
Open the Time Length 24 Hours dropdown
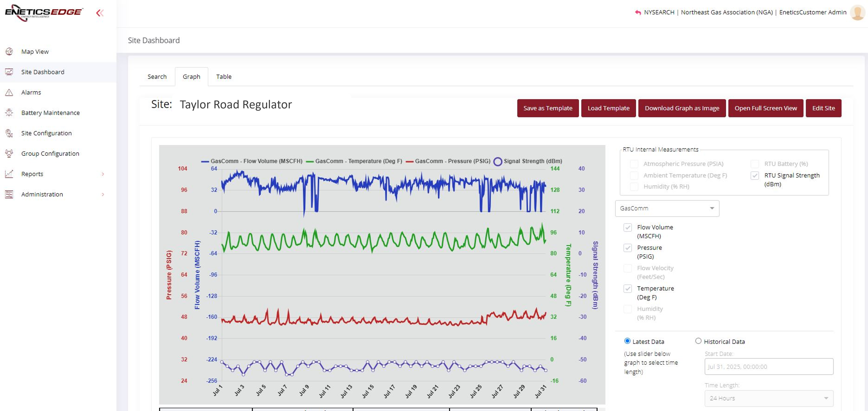click(769, 398)
